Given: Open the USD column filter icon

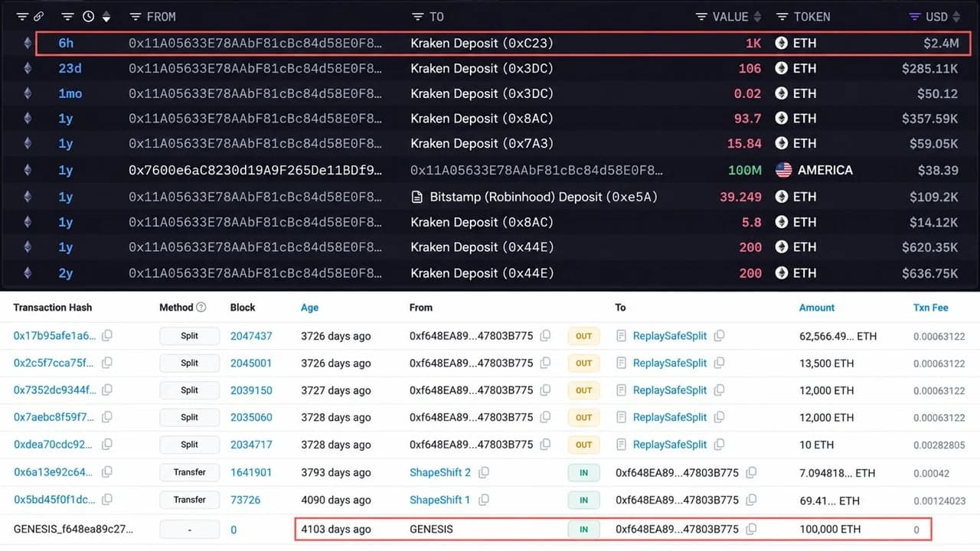Looking at the screenshot, I should pos(914,17).
